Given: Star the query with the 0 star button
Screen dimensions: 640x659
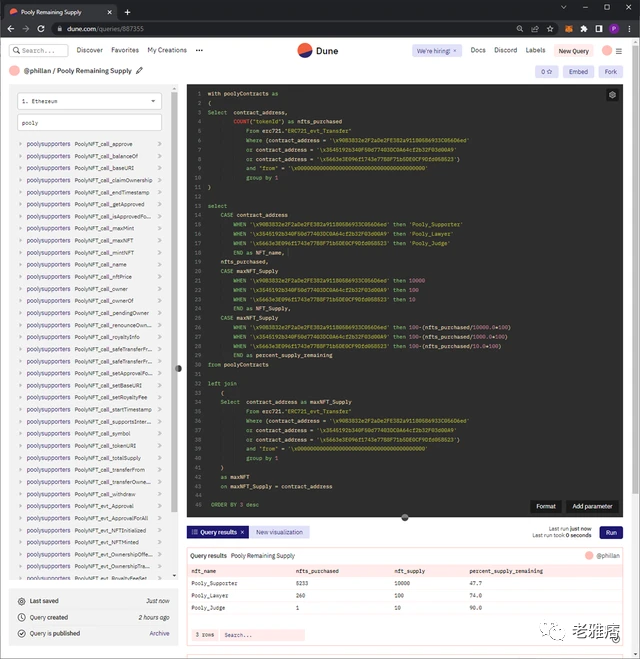Looking at the screenshot, I should click(546, 72).
